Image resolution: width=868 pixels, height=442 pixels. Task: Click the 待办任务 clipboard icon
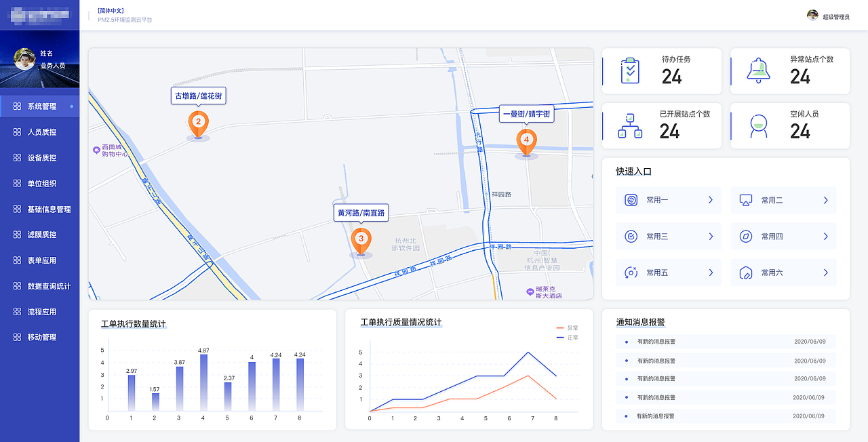[630, 71]
